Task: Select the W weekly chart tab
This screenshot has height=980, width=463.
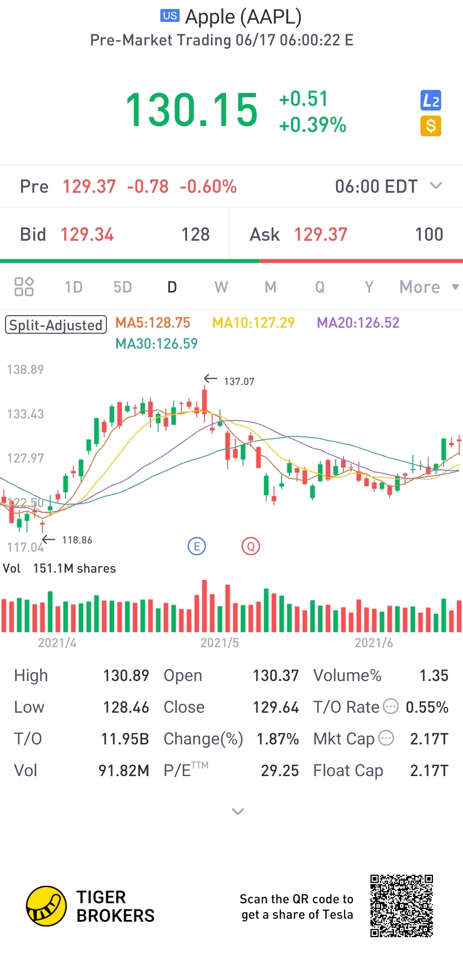Action: (221, 287)
